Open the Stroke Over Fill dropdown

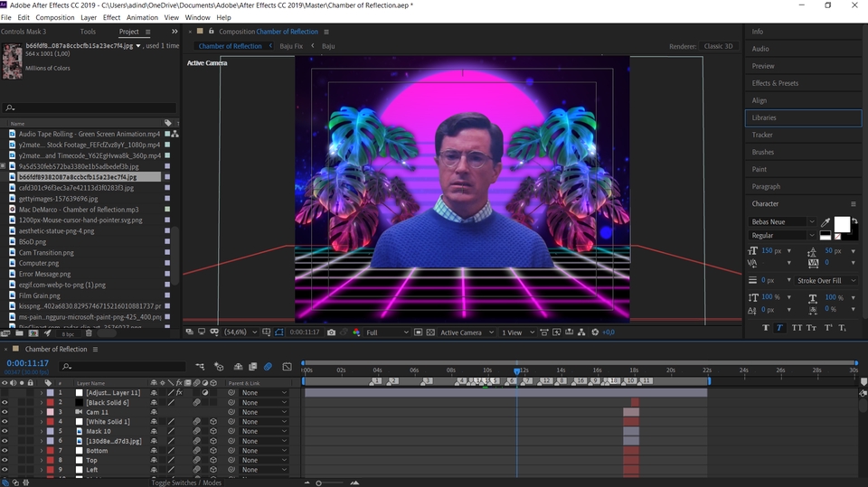(826, 281)
